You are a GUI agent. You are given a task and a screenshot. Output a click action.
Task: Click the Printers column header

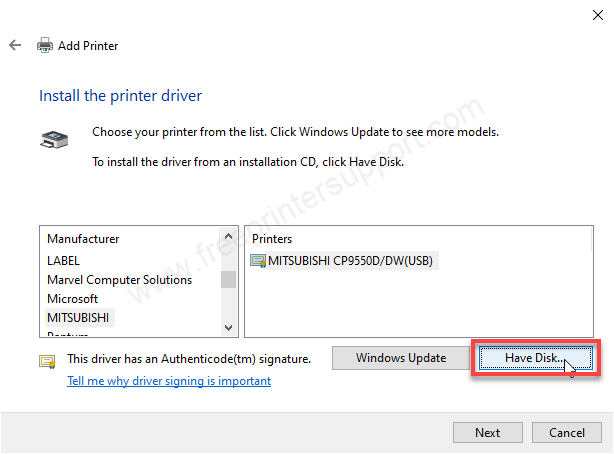[x=273, y=240]
